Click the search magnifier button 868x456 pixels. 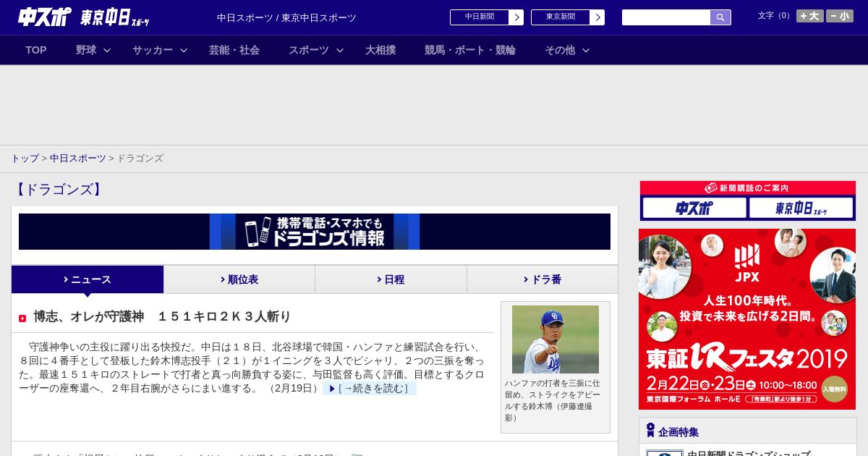coord(720,17)
